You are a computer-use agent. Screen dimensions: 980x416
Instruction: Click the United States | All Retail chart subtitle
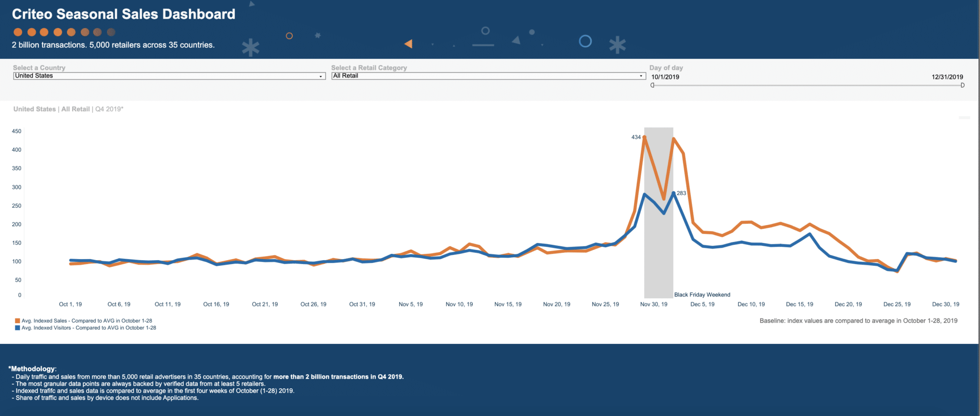[x=68, y=109]
